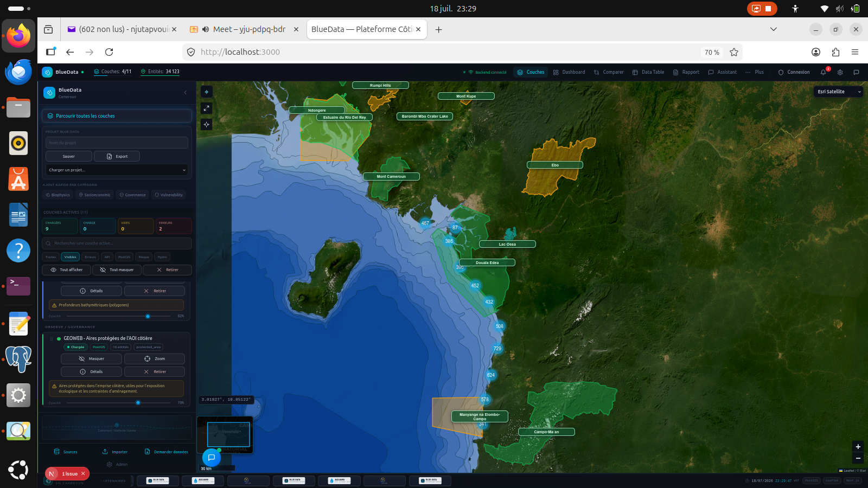Open the Importer link
The image size is (868, 488).
[115, 452]
